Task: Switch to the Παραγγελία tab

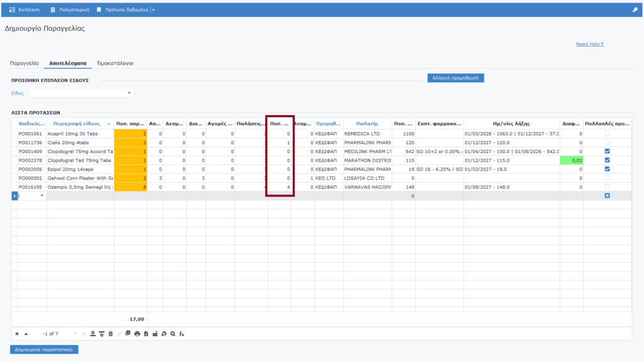Action: (x=25, y=64)
